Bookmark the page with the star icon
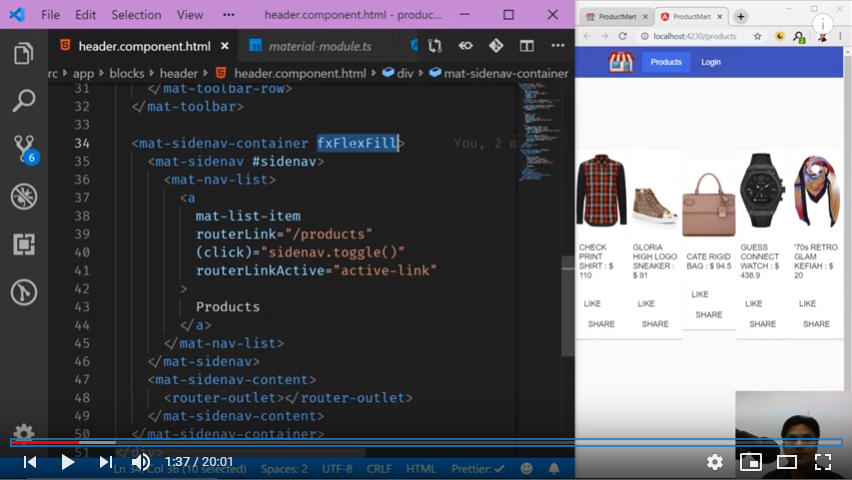852x480 pixels. click(757, 36)
